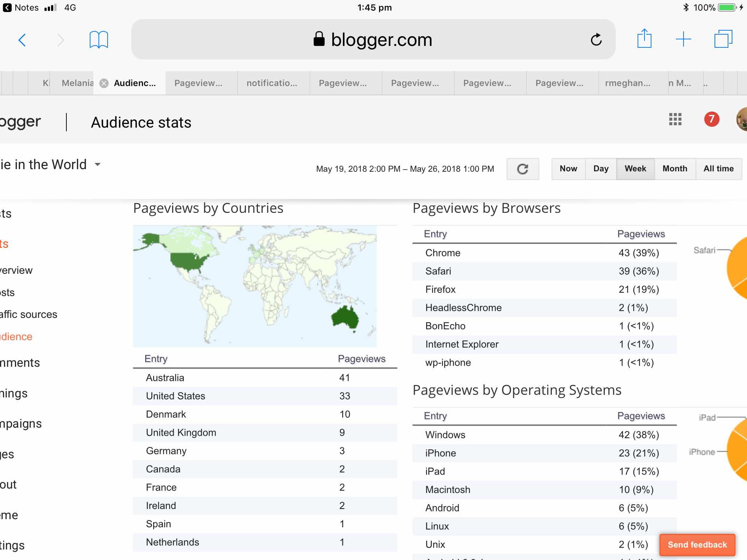
Task: Add a new tab with plus icon
Action: click(x=683, y=39)
